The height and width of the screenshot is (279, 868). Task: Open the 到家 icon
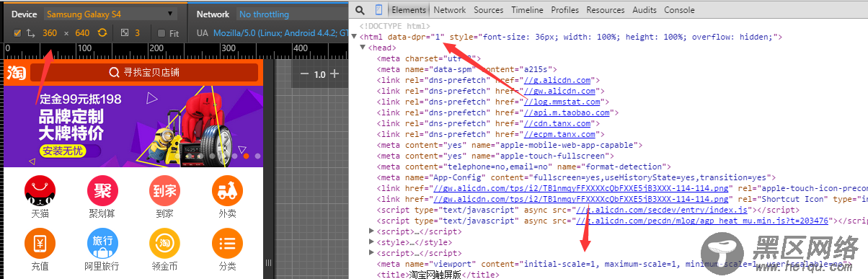(x=164, y=190)
